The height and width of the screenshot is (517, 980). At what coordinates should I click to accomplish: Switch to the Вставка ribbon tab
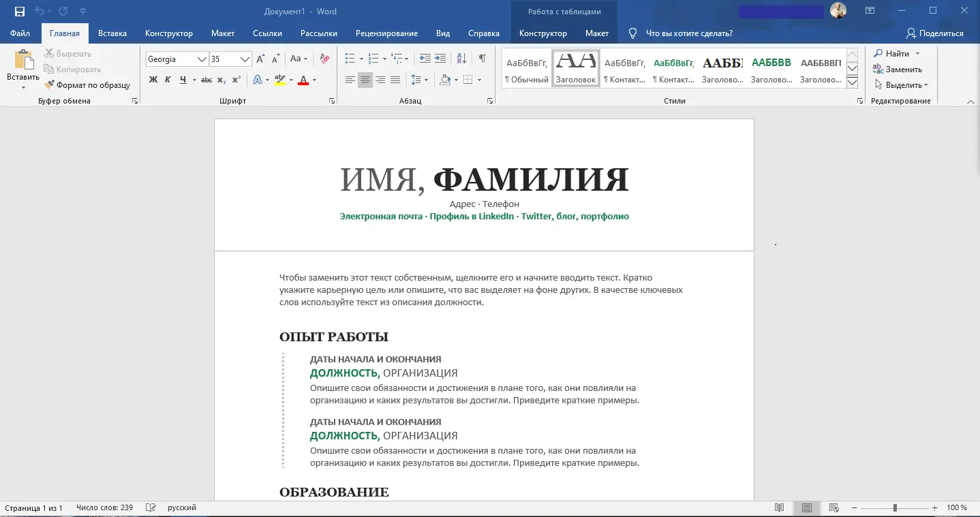point(112,33)
